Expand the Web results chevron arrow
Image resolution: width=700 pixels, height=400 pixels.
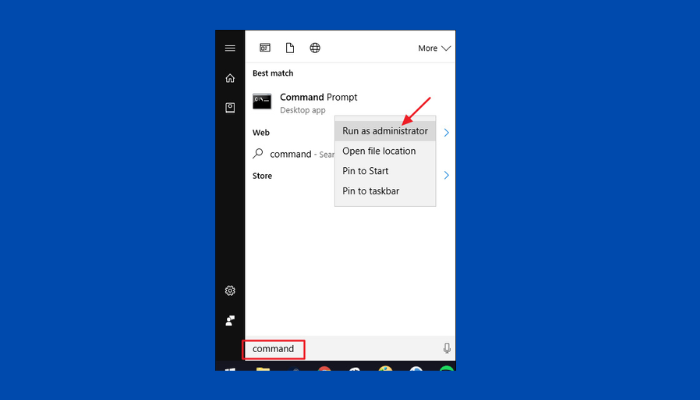click(446, 132)
